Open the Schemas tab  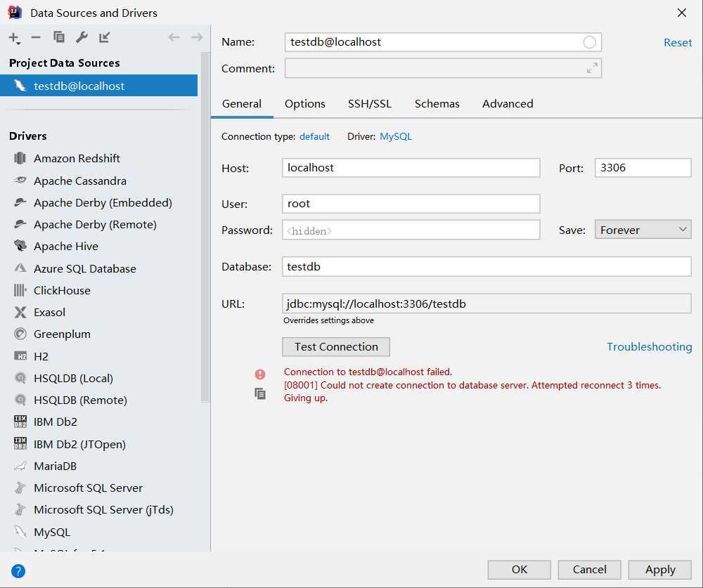pyautogui.click(x=437, y=103)
